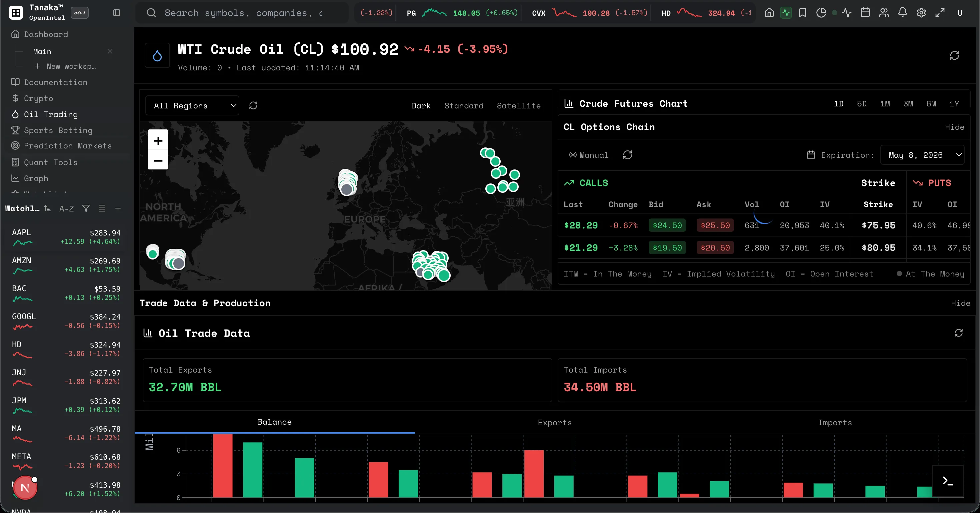
Task: Sort watchlist A-Z
Action: 67,208
